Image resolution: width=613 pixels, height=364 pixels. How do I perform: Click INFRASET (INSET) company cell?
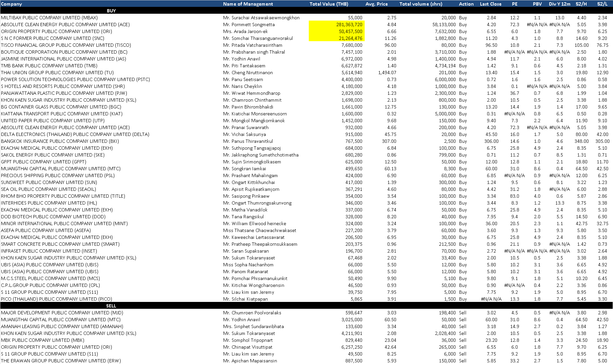[49, 251]
